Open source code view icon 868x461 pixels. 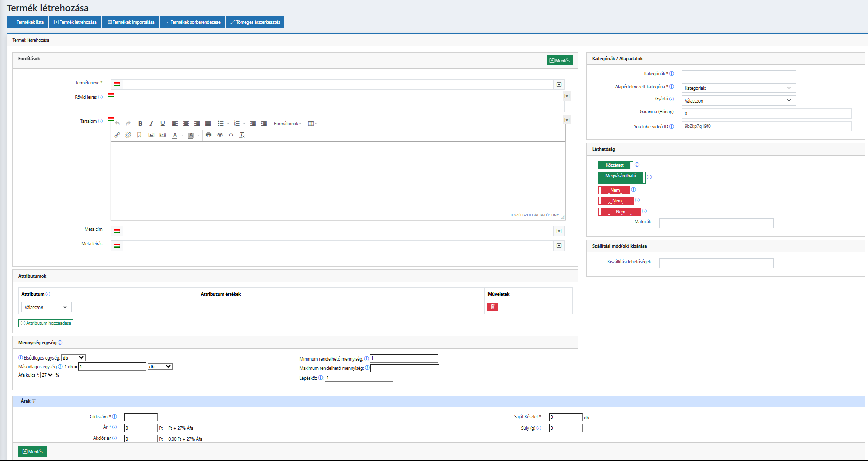(231, 135)
